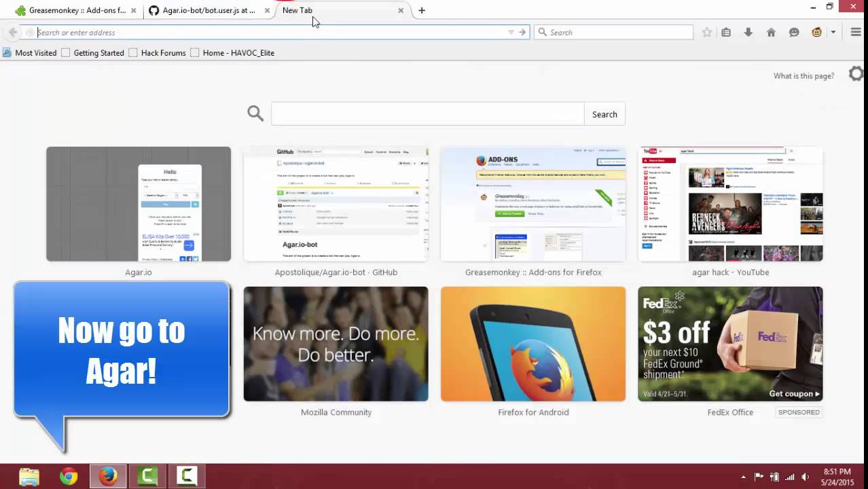Click the What is this page? link
Image resolution: width=868 pixels, height=489 pixels.
click(803, 75)
